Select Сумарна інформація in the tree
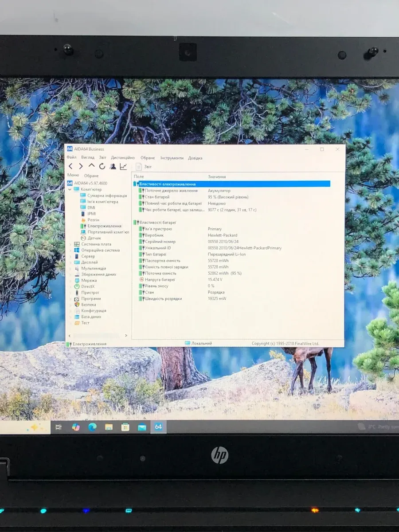Viewport: 399px width, 532px height. [107, 196]
